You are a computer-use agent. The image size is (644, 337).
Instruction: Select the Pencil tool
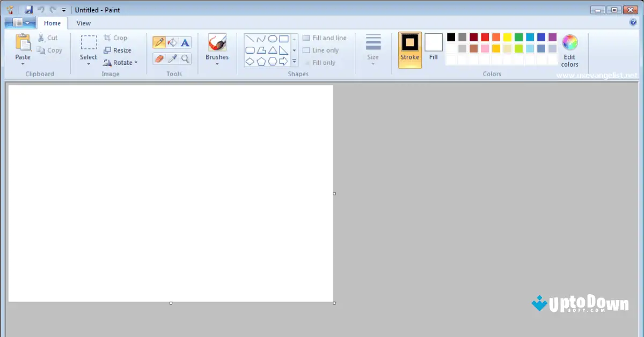[x=159, y=42]
